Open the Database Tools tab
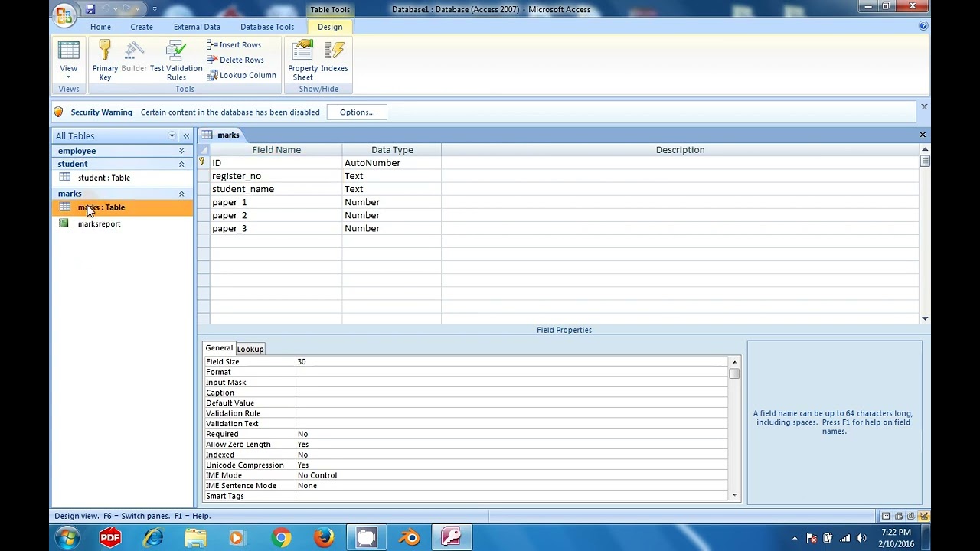Image resolution: width=980 pixels, height=551 pixels. click(x=267, y=27)
